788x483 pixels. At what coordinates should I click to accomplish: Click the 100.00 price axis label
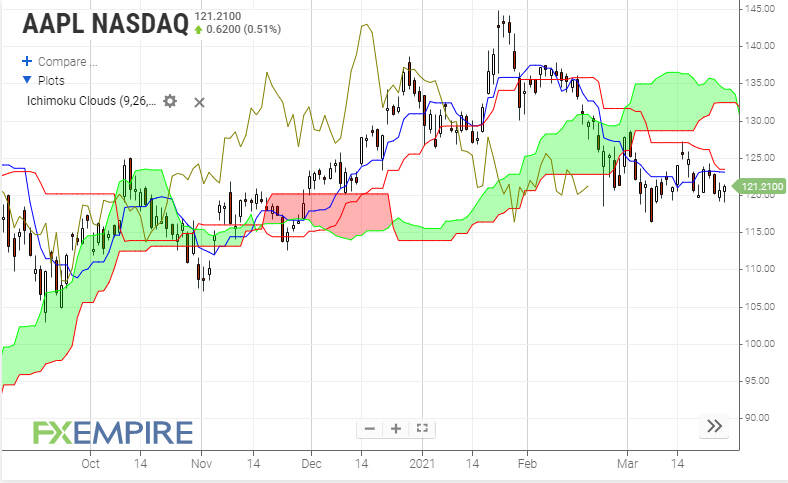point(759,344)
